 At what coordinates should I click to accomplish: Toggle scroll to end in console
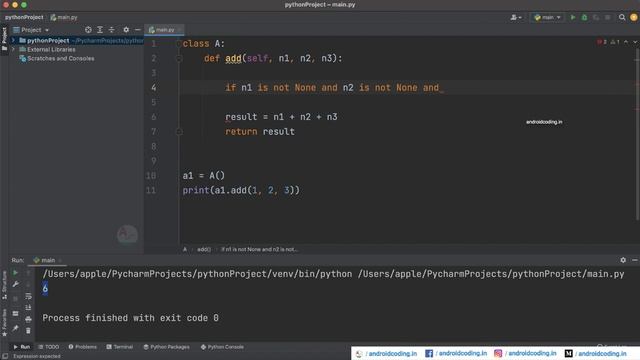pos(28,307)
